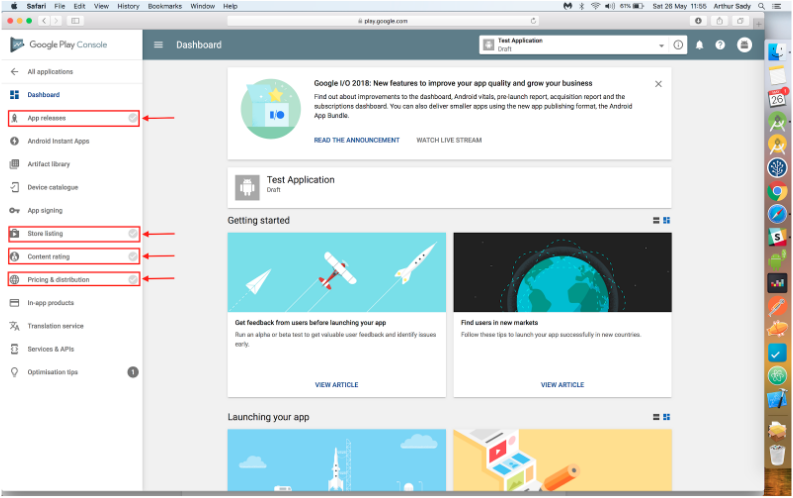
Task: Open Finder from the Dock
Action: coord(777,52)
